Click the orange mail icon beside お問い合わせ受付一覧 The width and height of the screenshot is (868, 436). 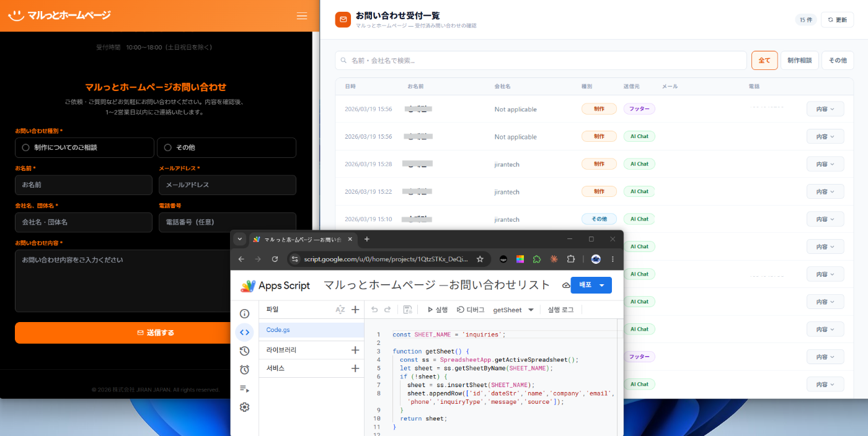pos(343,20)
